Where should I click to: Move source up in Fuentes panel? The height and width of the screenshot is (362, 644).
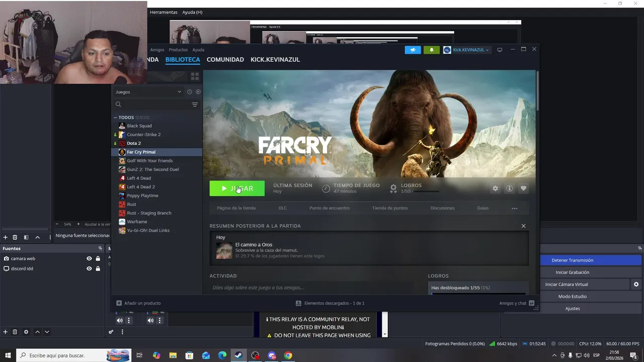click(x=37, y=332)
